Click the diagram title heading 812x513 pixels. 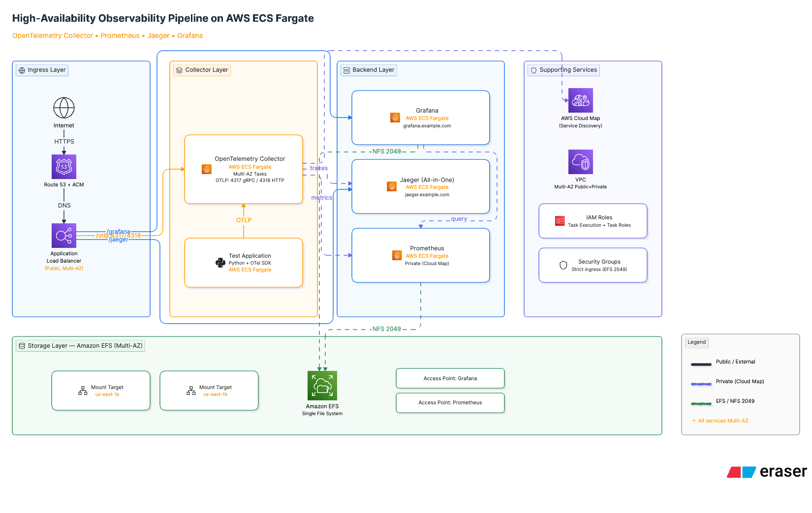point(163,18)
